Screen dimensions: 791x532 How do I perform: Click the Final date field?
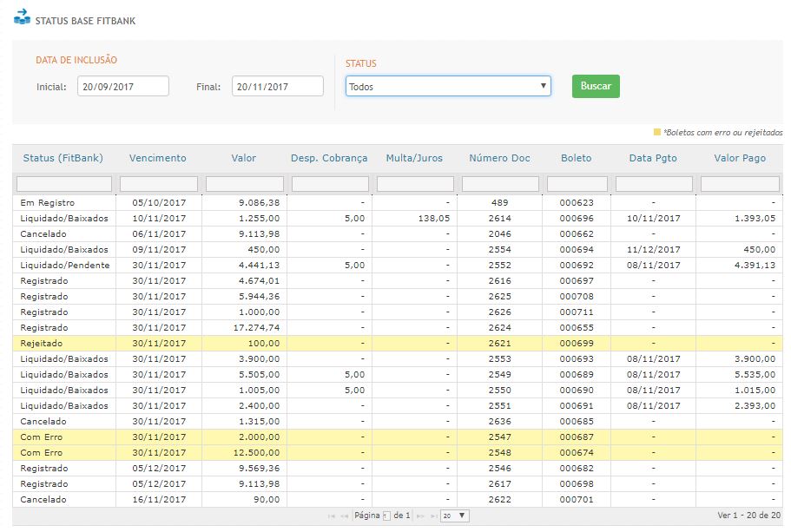pyautogui.click(x=277, y=86)
